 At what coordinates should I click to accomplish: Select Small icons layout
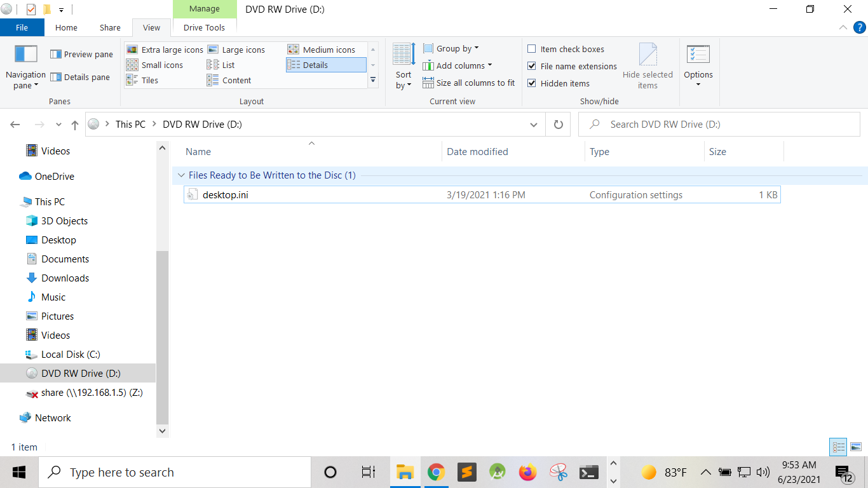(155, 65)
